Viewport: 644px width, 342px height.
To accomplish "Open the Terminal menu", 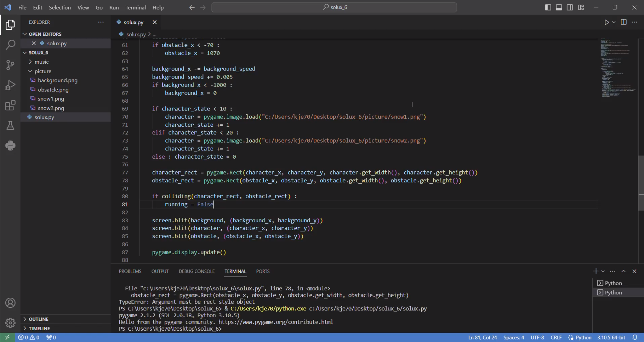I will (x=136, y=7).
